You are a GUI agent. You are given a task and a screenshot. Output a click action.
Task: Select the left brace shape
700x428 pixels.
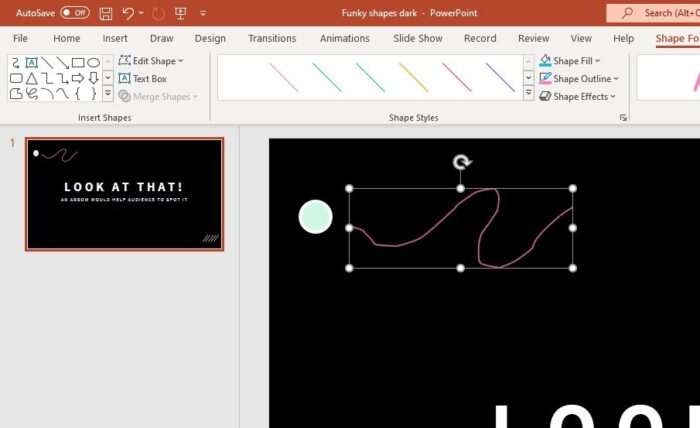pos(78,94)
